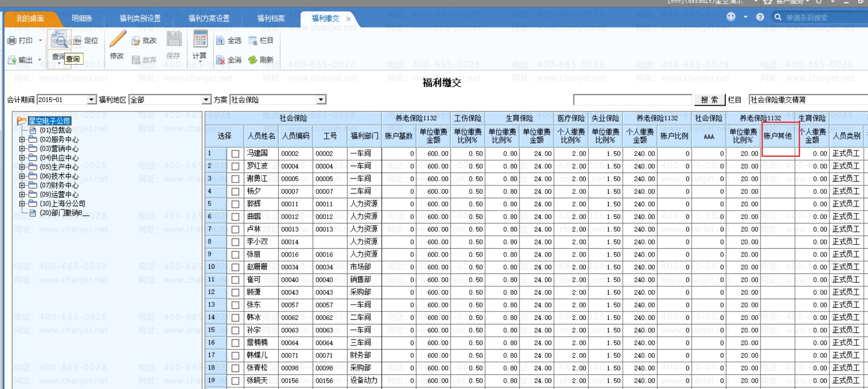Click the search text field beside 搜索
The image size is (868, 389).
click(x=633, y=100)
